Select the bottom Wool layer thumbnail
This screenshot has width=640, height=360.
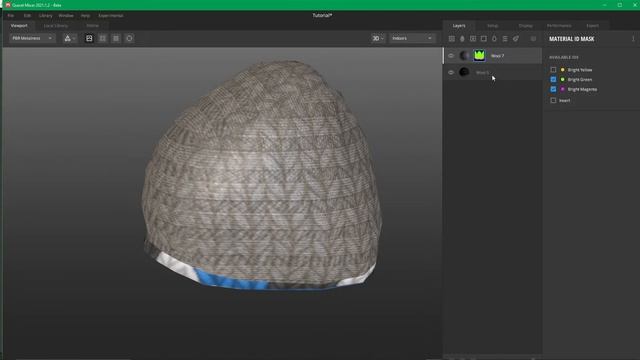464,72
